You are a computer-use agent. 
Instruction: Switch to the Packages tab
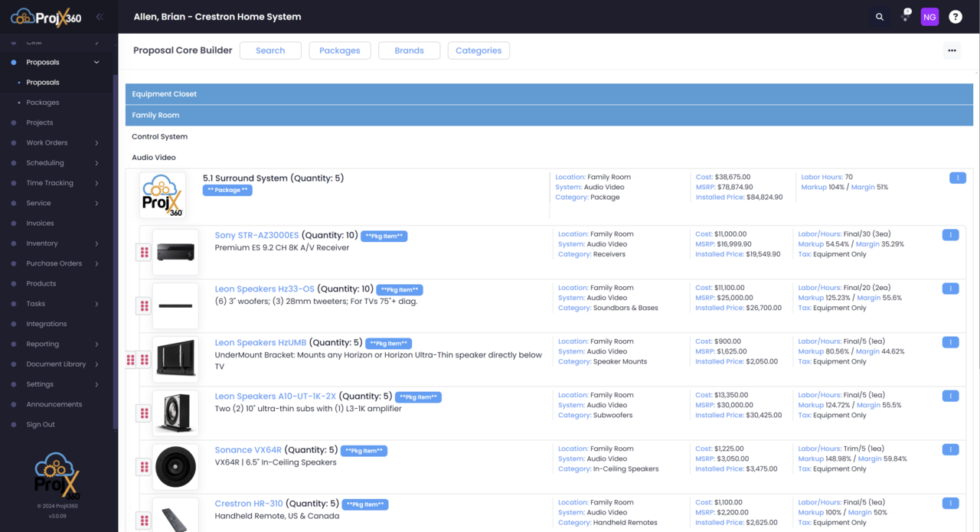coord(339,50)
